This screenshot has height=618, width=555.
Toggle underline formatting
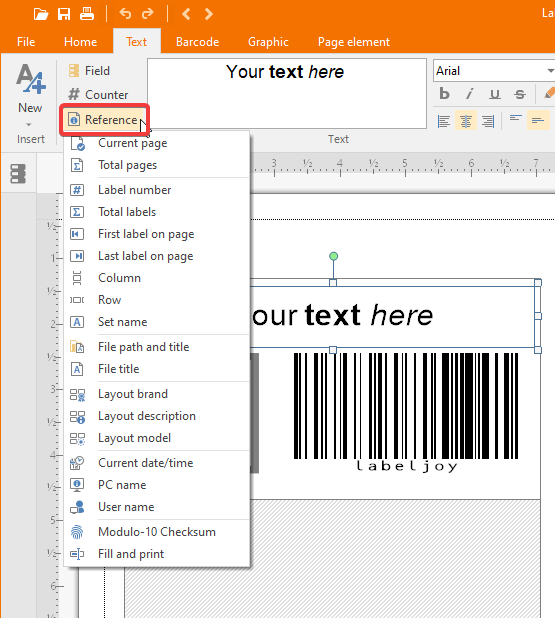pyautogui.click(x=494, y=94)
